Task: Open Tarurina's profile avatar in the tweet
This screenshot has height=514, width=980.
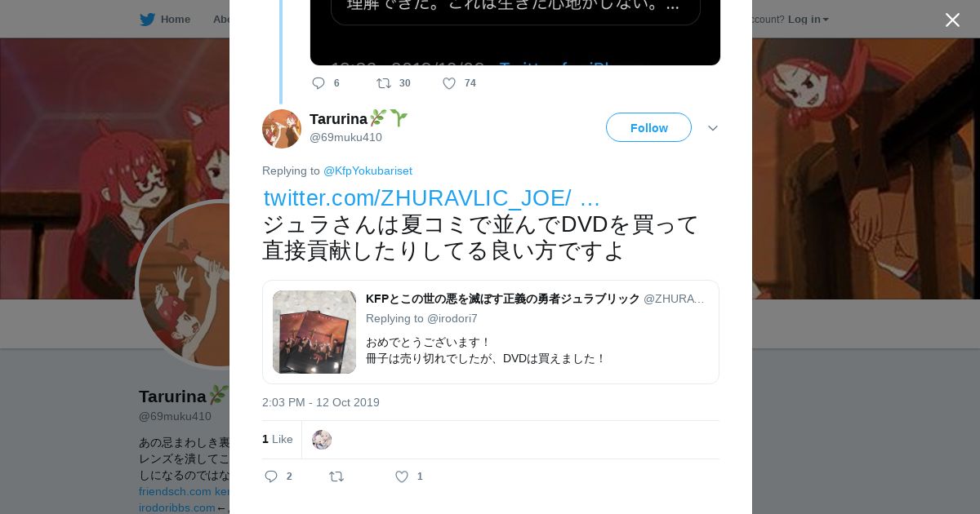Action: point(282,129)
